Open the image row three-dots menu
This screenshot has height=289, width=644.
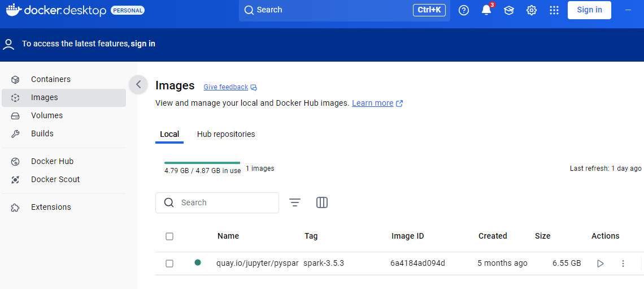pos(623,264)
